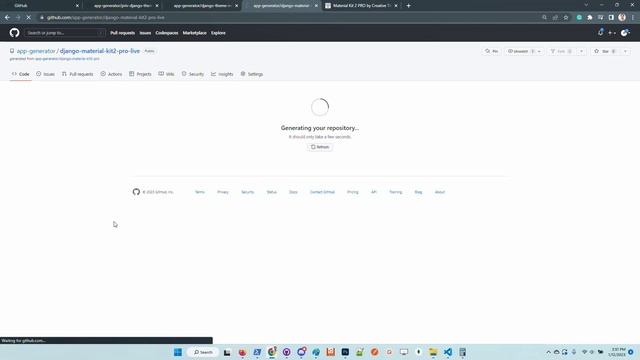Select the Insights tab
This screenshot has width=640, height=360.
[x=222, y=74]
